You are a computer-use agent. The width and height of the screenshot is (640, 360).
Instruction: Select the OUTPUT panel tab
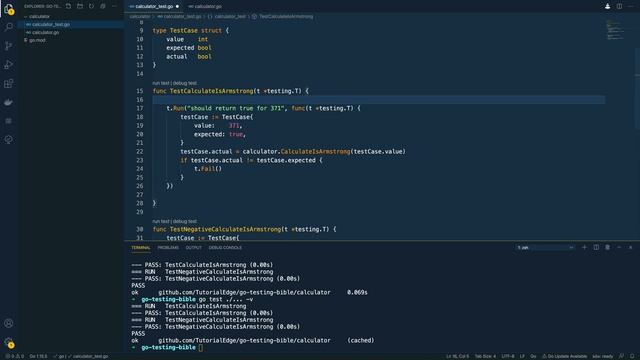[x=193, y=248]
